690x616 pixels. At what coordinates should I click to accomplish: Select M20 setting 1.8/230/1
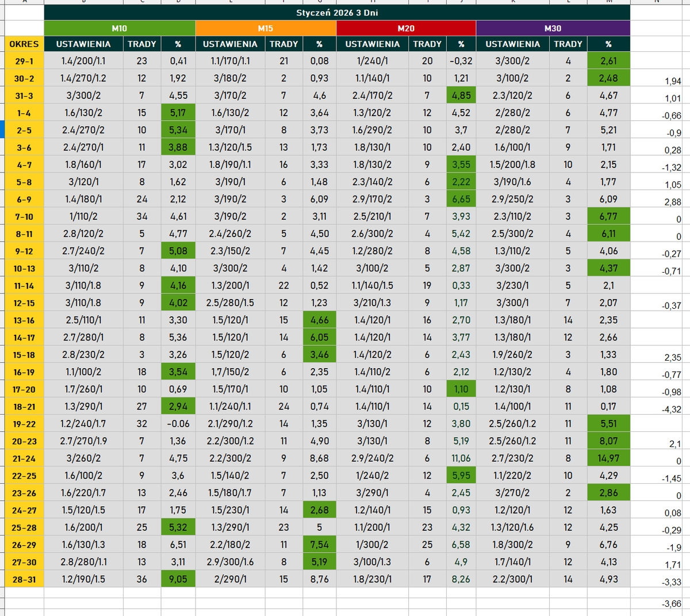tap(372, 579)
